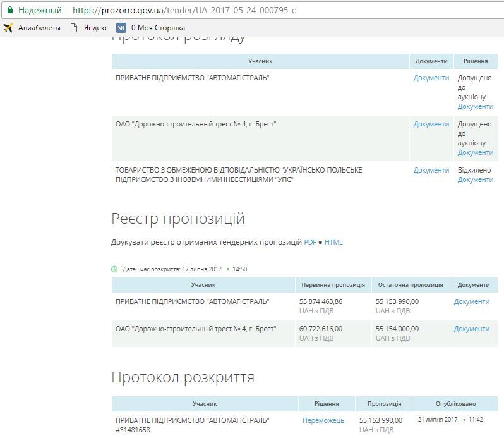Screen dimensions: 504x438
Task: Open Документи link for АВТОМАГІСТРАЛЬ in review protocol
Action: 431,78
